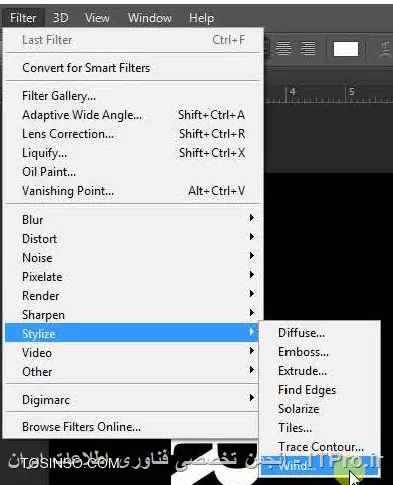The width and height of the screenshot is (393, 485).
Task: Choose Emboss from Stylize submenu
Action: click(320, 352)
